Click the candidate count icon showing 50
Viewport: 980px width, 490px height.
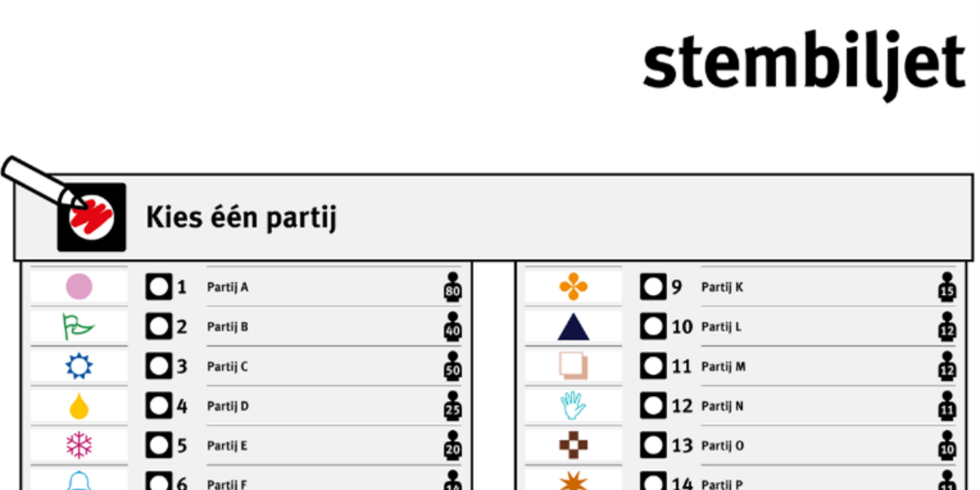[452, 366]
